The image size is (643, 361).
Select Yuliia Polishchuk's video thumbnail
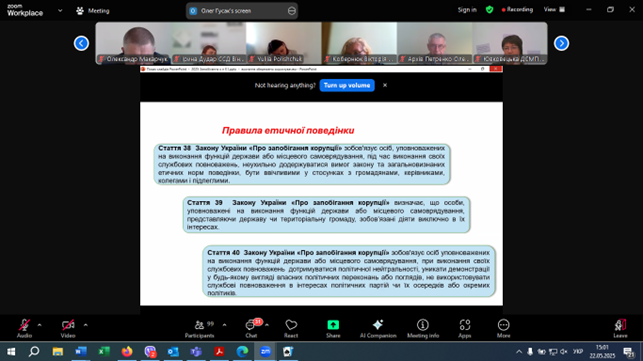tap(284, 43)
